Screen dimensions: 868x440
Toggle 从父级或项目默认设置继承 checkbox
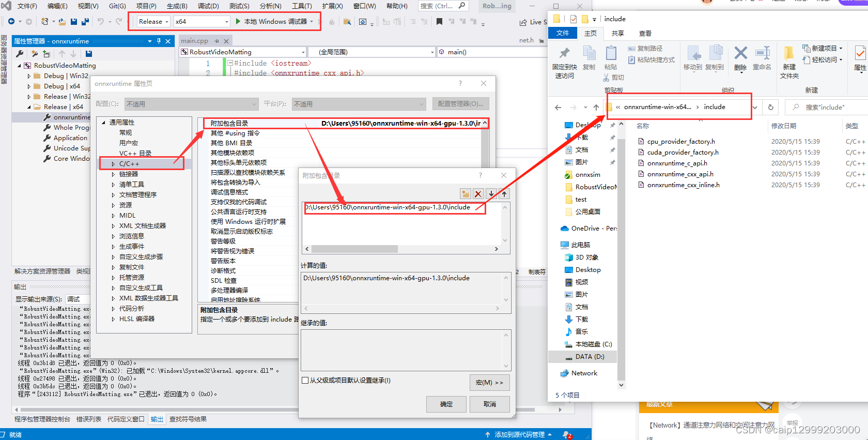305,381
